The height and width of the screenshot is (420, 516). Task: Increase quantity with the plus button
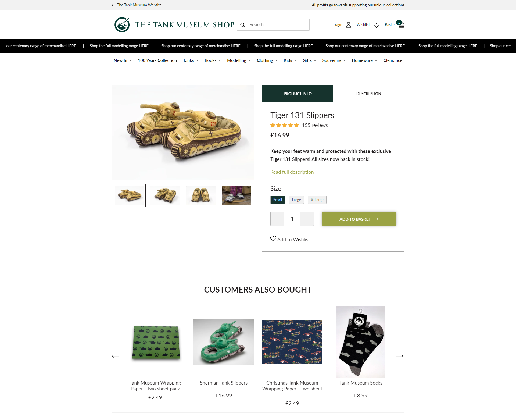click(x=307, y=219)
